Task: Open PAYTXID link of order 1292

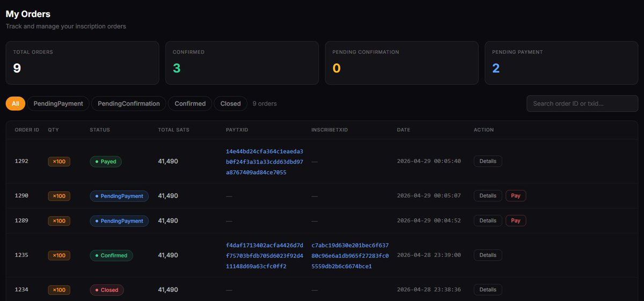Action: click(x=265, y=162)
